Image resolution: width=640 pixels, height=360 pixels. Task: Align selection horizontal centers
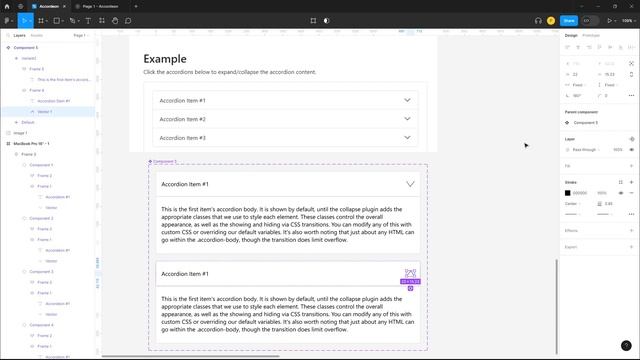coord(578,47)
